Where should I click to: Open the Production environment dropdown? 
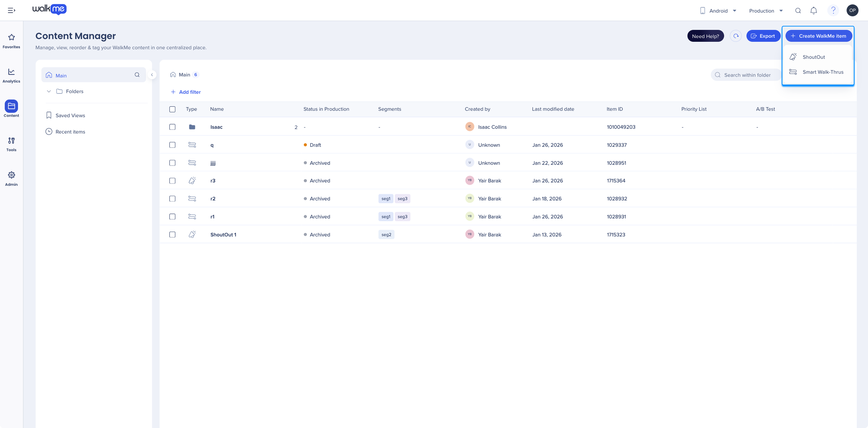coord(766,11)
